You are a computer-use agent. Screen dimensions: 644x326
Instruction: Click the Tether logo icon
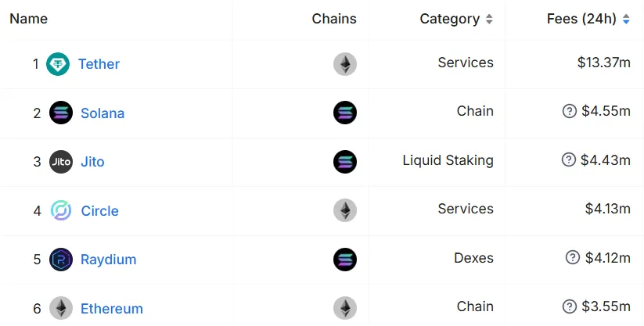[x=58, y=64]
